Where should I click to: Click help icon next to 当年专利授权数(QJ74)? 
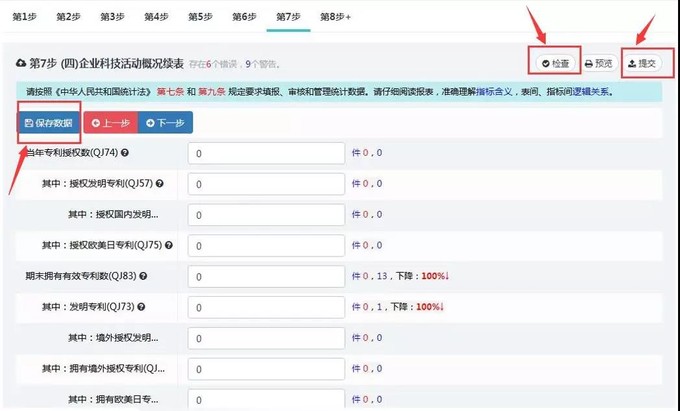click(124, 153)
